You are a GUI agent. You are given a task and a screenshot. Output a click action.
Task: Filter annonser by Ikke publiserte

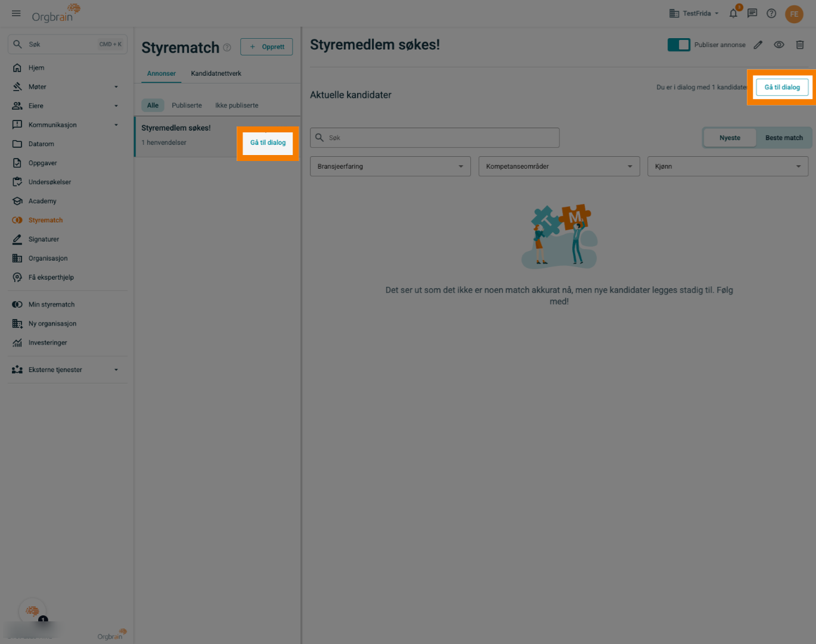click(x=237, y=106)
